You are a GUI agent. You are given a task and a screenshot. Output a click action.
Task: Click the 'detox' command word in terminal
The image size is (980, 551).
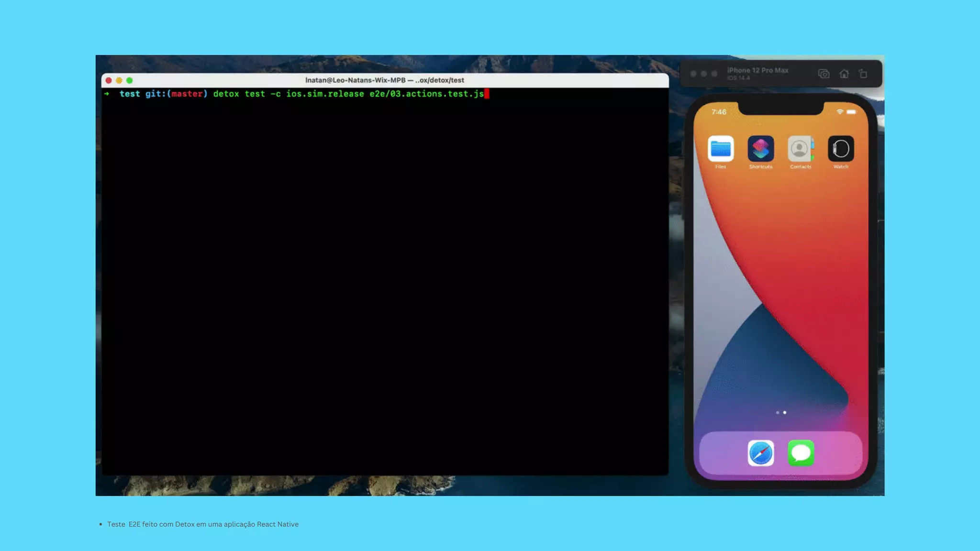(x=226, y=94)
